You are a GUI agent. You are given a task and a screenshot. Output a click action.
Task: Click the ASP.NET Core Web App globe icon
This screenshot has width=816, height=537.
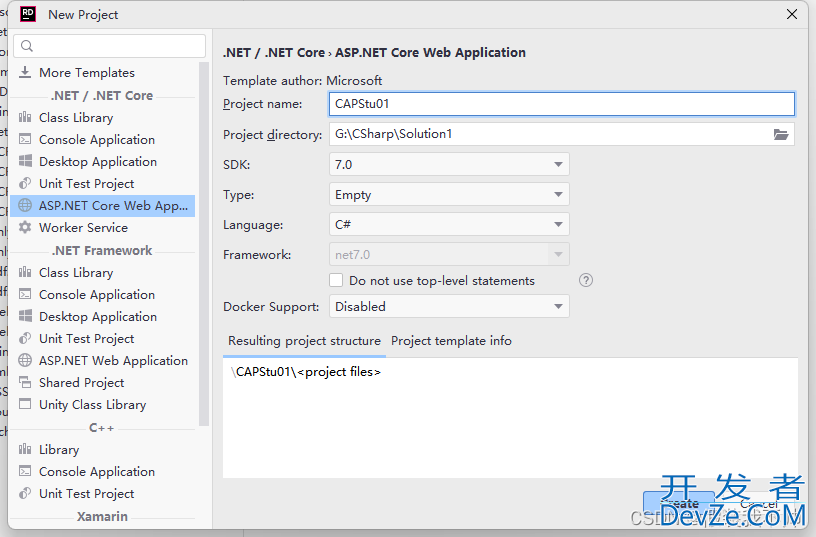pyautogui.click(x=25, y=205)
